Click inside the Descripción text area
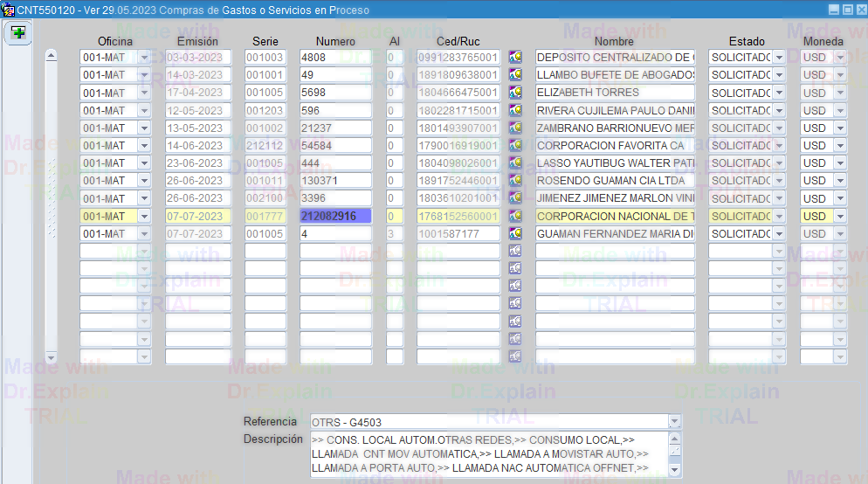 [489, 454]
